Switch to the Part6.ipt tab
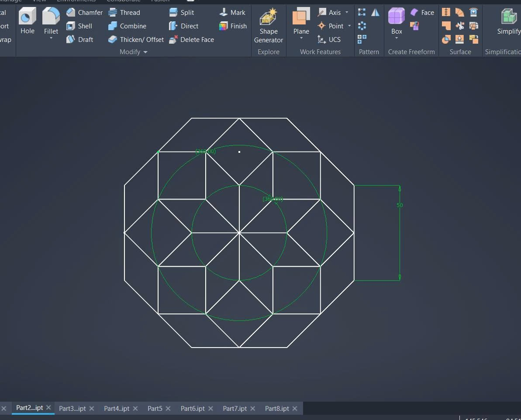 193,408
